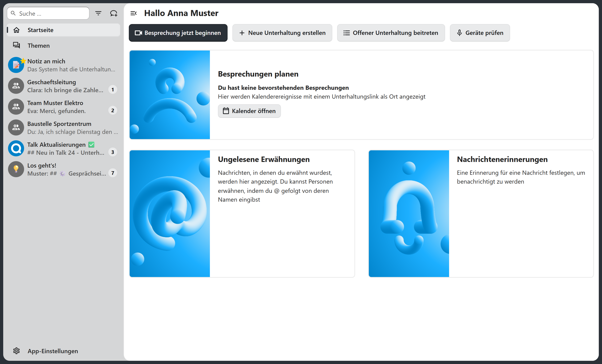
Task: Click the unread badge 7 on Los geht's
Action: point(113,173)
